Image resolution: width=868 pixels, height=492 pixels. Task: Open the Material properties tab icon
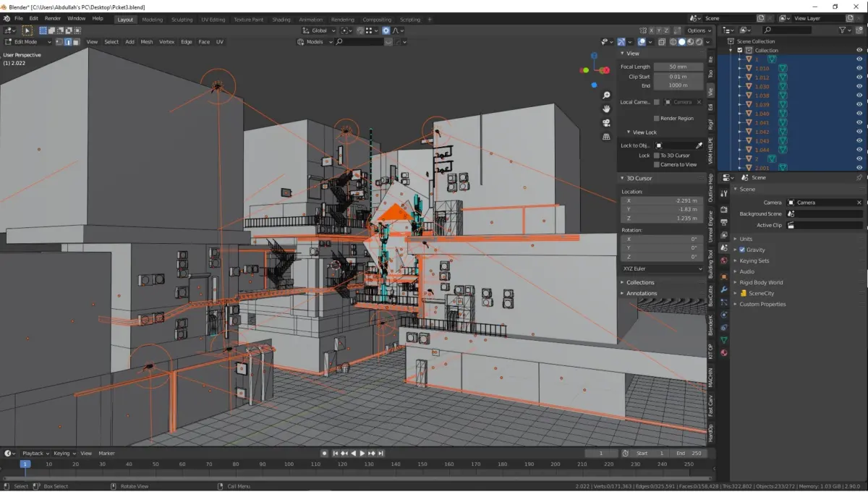[724, 352]
